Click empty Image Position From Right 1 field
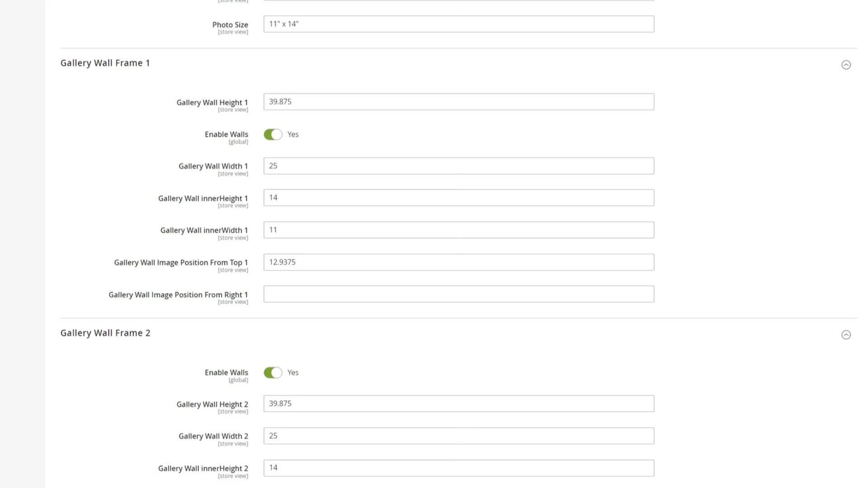This screenshot has width=868, height=488. pyautogui.click(x=458, y=294)
